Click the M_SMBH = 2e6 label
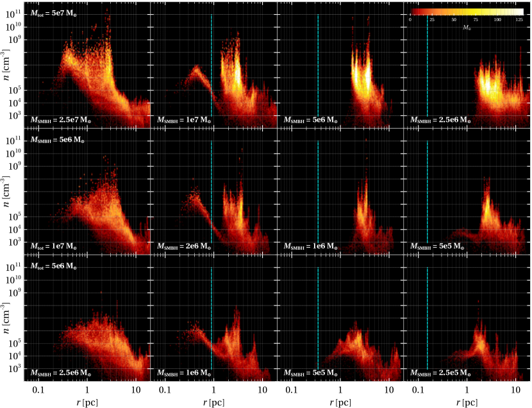This screenshot has height=408, width=532. [x=184, y=246]
